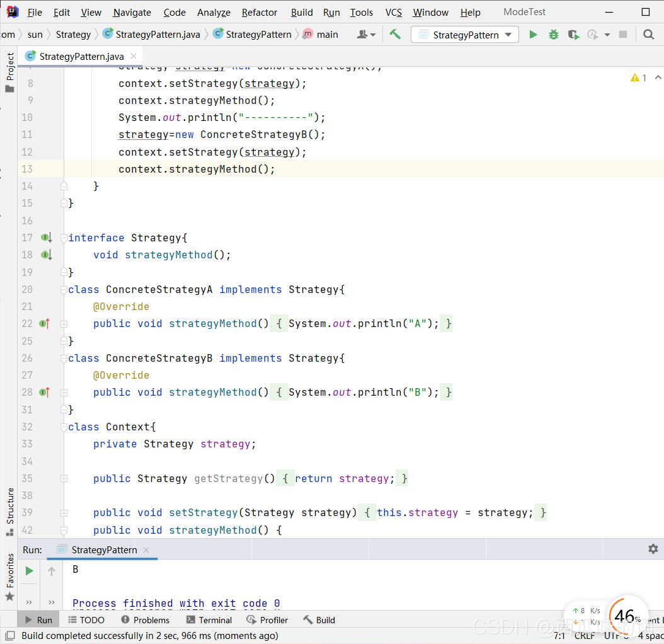Expand folded setStrategy method on line 39
Screen dimensions: 664x644
[x=64, y=513]
